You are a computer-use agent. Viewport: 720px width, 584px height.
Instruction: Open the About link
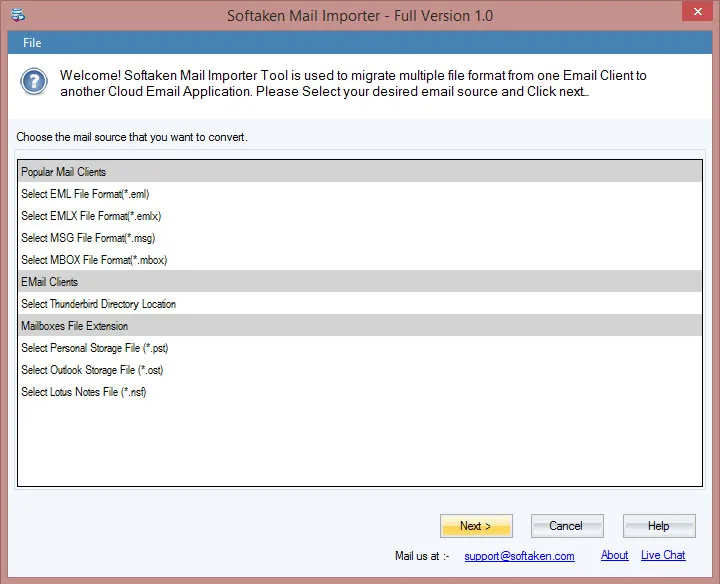(614, 555)
